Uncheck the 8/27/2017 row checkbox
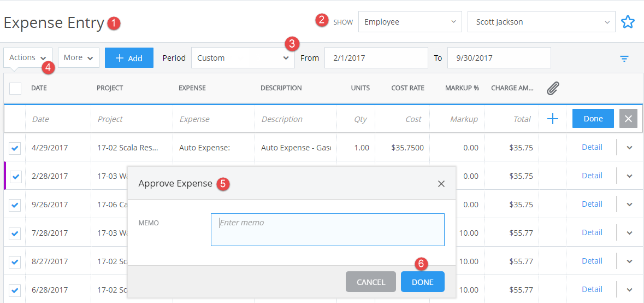 click(15, 261)
